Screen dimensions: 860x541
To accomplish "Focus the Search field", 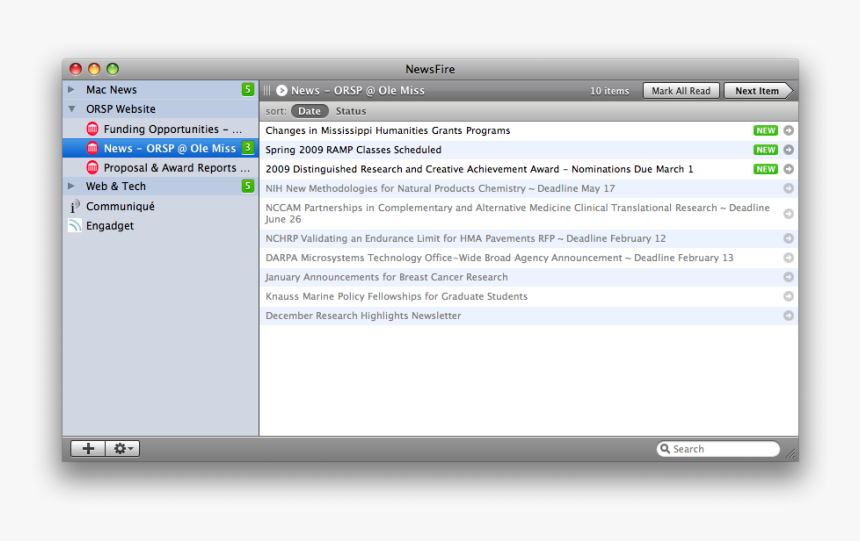I will tap(718, 449).
